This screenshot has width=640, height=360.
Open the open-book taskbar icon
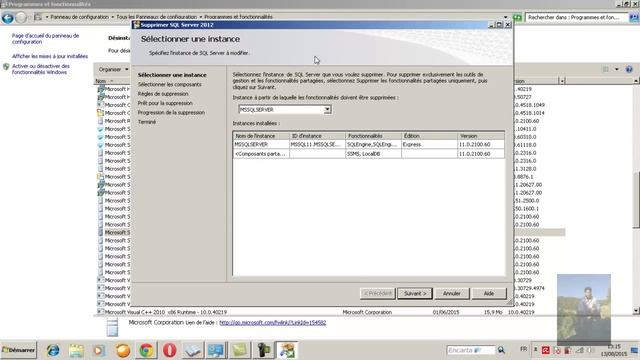192,350
